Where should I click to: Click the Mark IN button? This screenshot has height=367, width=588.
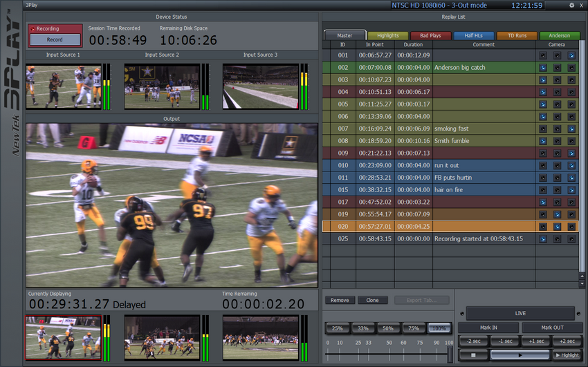[488, 328]
